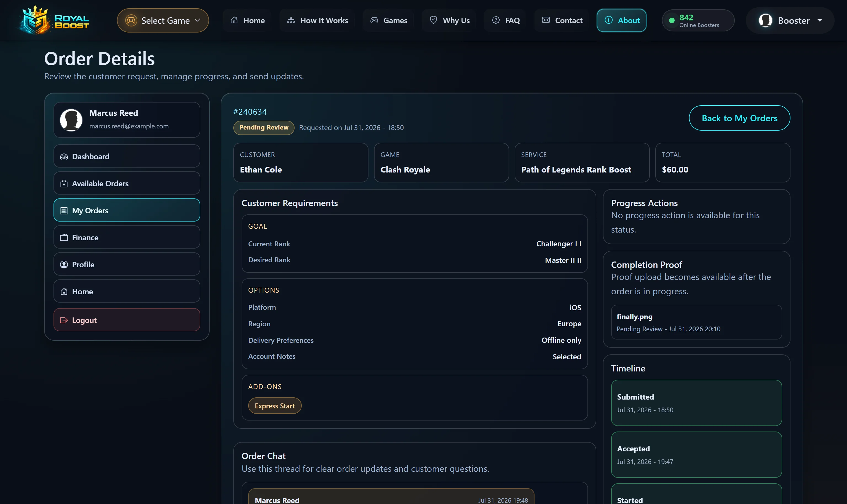
Task: Click the Booster menu caret arrow
Action: point(820,20)
